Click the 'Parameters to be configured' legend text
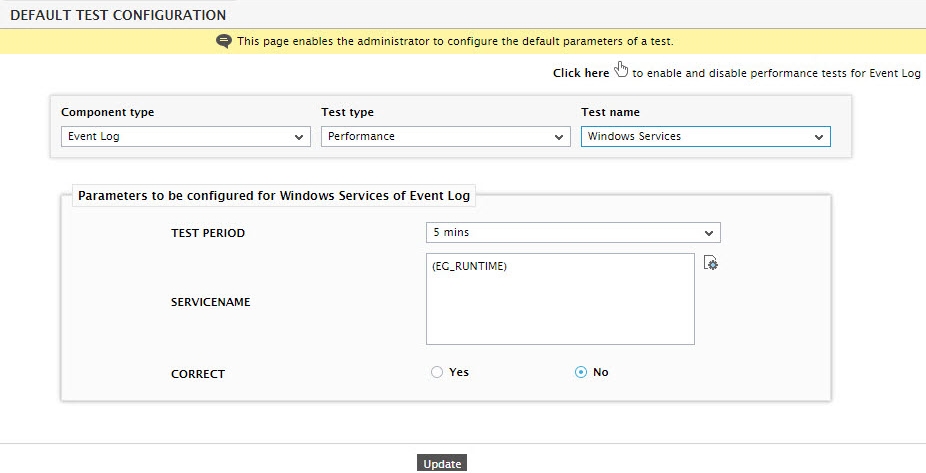The height and width of the screenshot is (473, 926). [274, 196]
